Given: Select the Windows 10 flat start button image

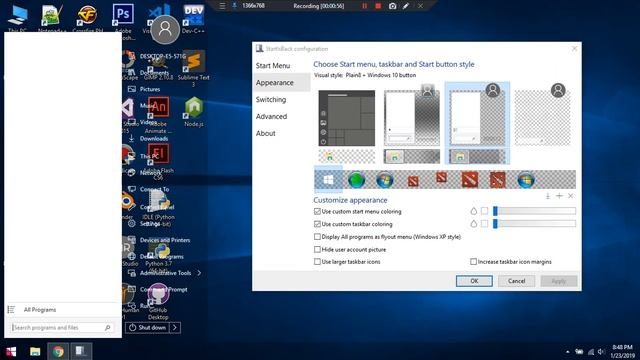Looking at the screenshot, I should (328, 180).
